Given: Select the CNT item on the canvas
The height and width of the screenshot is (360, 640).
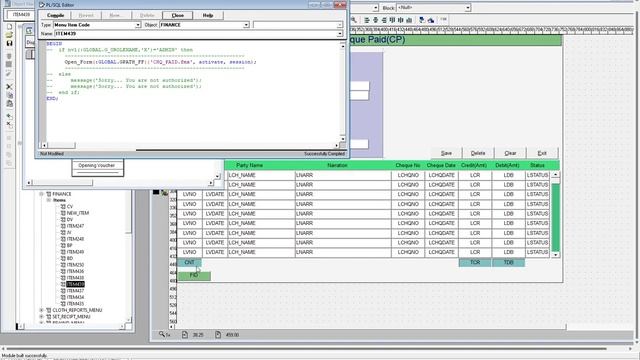Looking at the screenshot, I should coord(189,262).
